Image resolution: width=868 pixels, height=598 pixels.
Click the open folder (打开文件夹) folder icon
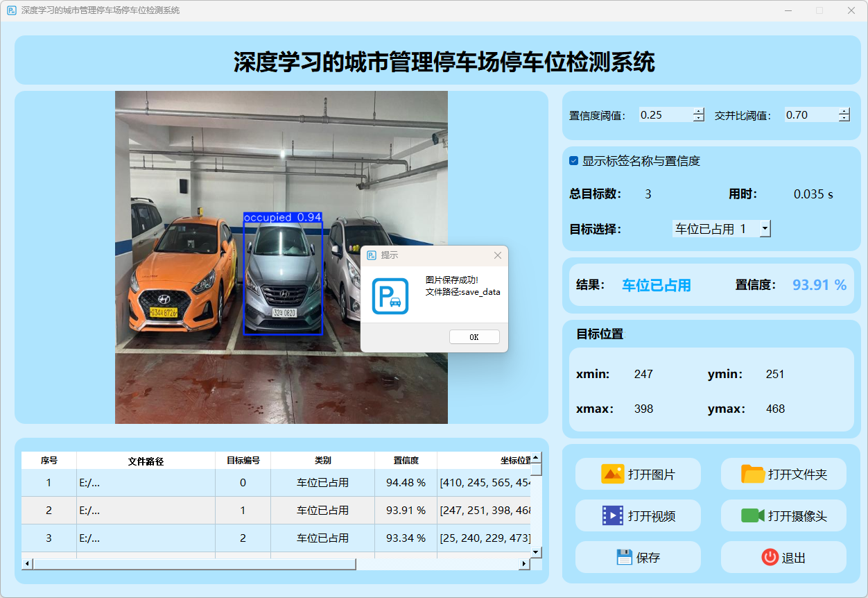[752, 475]
